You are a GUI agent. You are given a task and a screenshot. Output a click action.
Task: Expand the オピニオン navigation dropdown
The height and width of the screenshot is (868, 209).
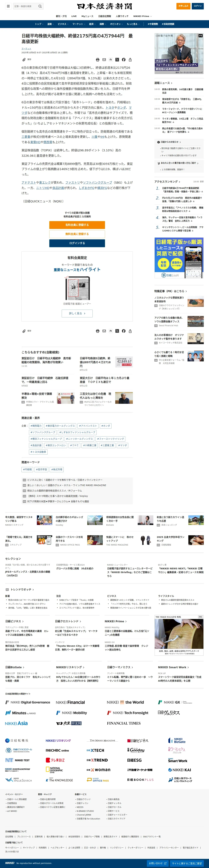[116, 24]
